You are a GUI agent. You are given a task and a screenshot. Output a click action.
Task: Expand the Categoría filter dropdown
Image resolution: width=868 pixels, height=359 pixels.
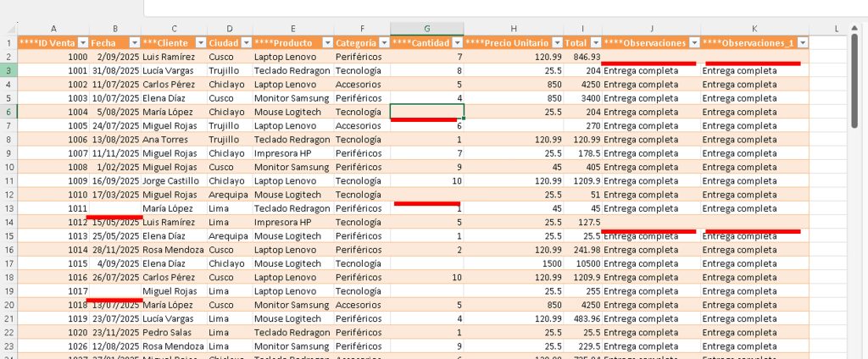pyautogui.click(x=384, y=43)
